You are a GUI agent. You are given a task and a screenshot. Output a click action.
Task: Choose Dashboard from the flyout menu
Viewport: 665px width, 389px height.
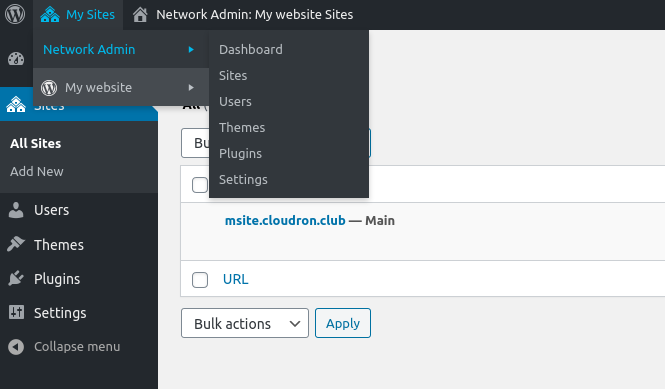coord(251,50)
